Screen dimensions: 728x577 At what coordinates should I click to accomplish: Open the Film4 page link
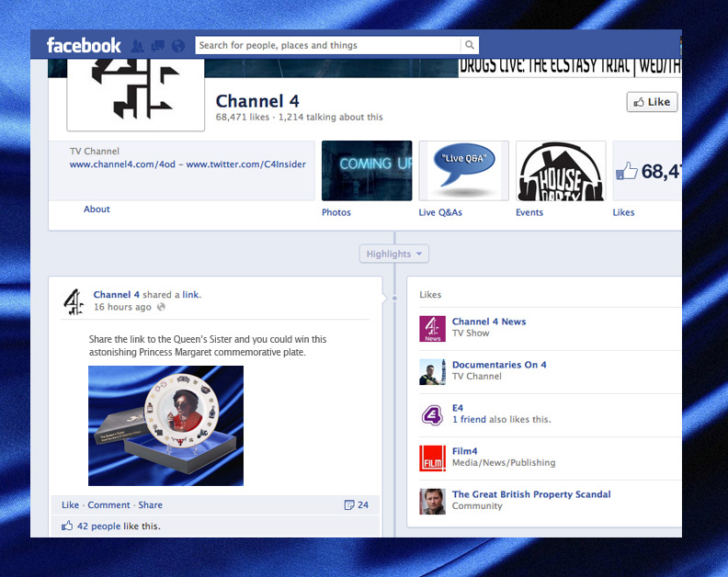pos(465,451)
